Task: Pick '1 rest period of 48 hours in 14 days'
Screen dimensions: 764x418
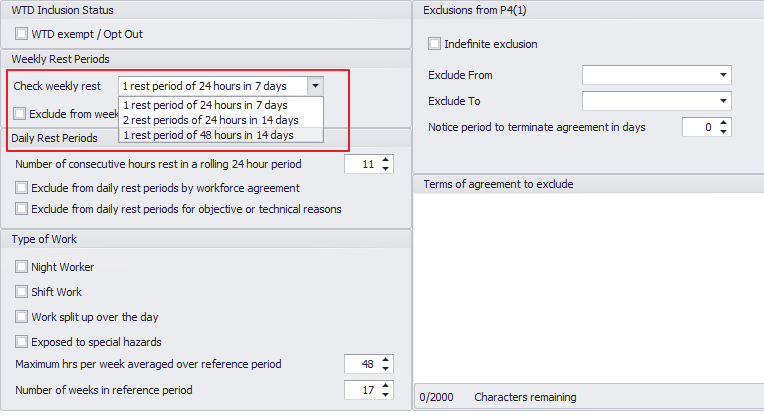Action: point(207,134)
